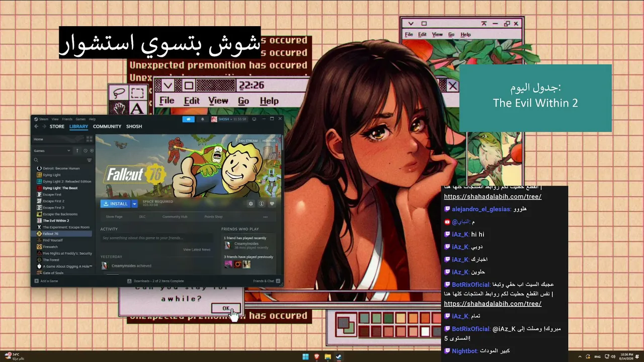This screenshot has width=644, height=362.
Task: Switch to the STORE tab
Action: coord(57,126)
